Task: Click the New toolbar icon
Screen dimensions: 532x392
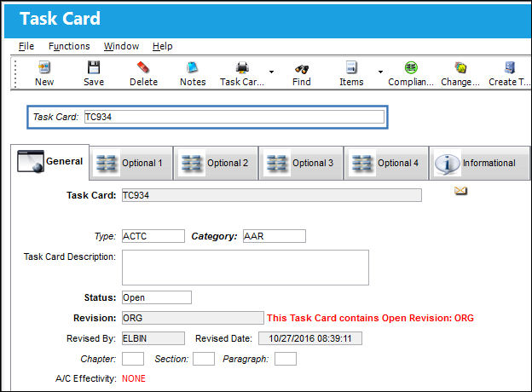Action: [x=44, y=67]
